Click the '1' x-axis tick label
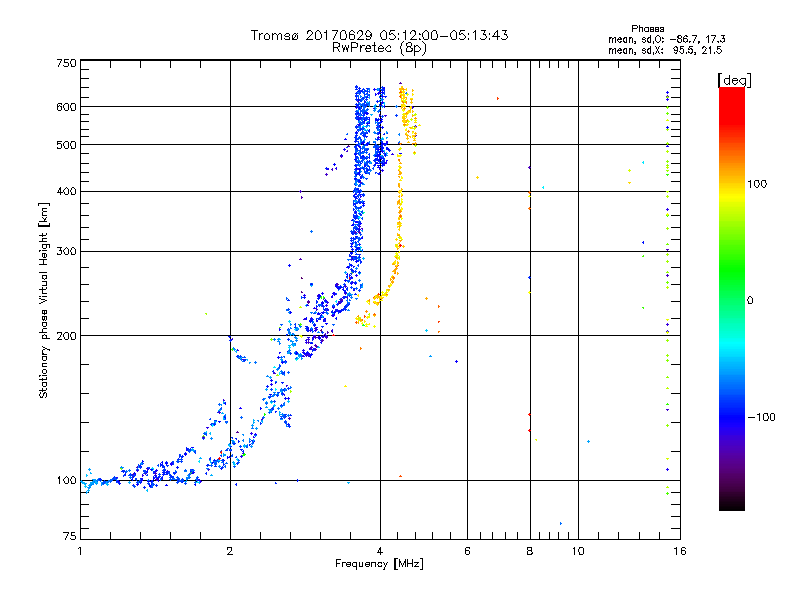Image resolution: width=800 pixels, height=600 pixels. (80, 551)
